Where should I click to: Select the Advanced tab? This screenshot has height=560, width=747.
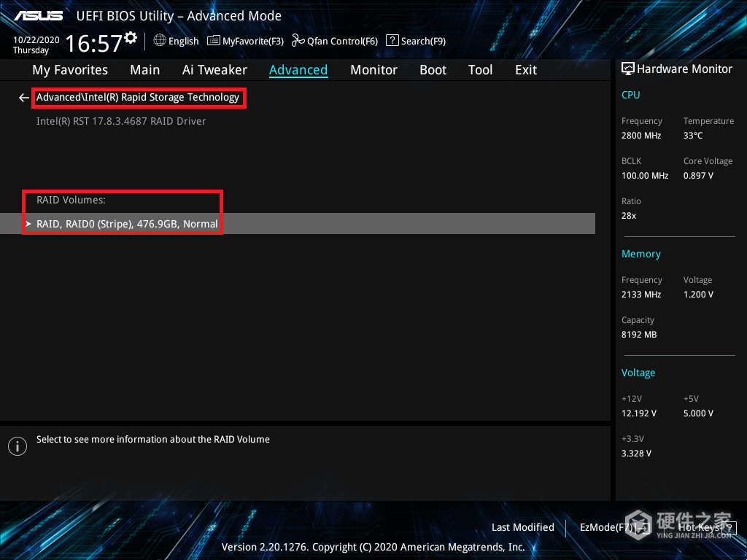(298, 70)
